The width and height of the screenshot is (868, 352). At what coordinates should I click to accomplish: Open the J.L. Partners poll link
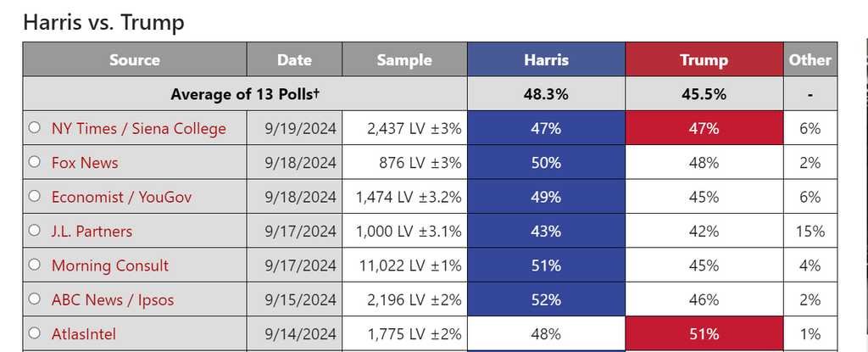(x=92, y=232)
